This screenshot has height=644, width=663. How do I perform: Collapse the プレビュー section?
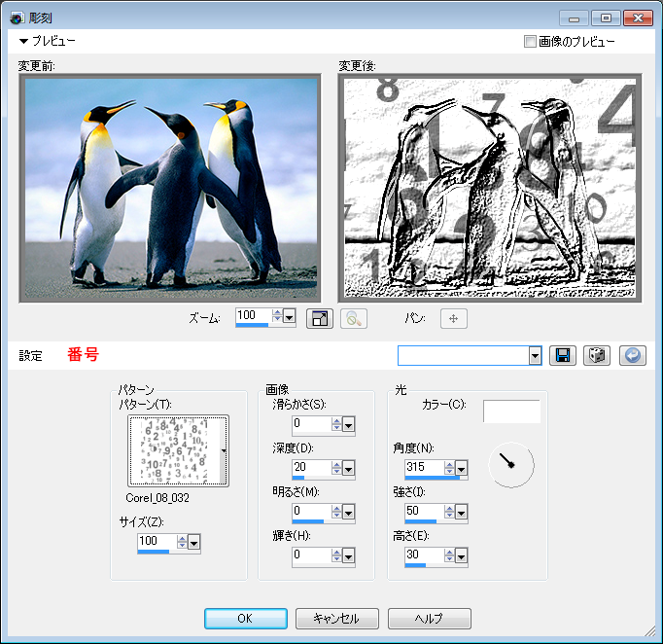pyautogui.click(x=23, y=42)
